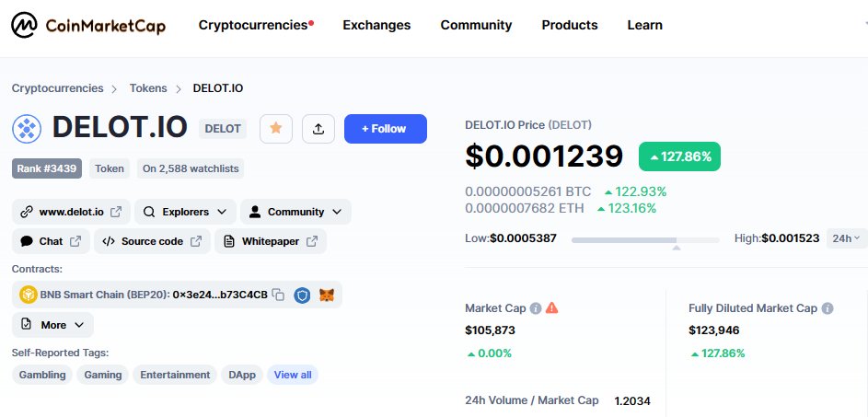
Task: Select the Gambling tag
Action: point(42,375)
